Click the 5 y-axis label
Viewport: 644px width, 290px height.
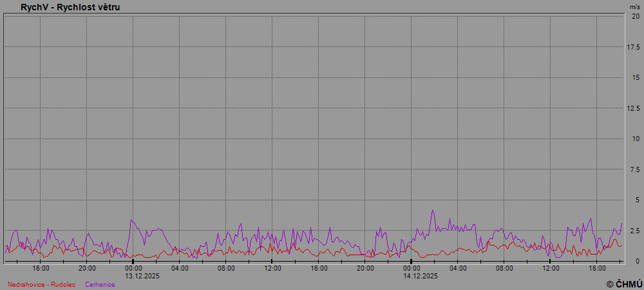(x=636, y=200)
